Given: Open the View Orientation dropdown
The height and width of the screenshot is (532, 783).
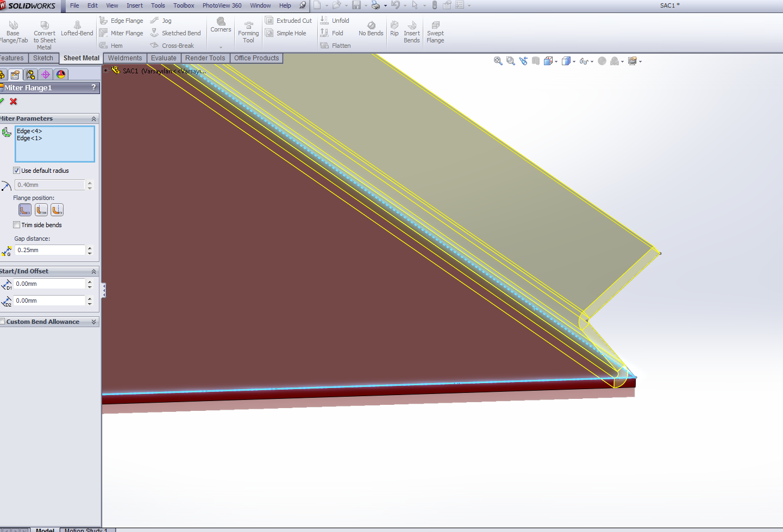Looking at the screenshot, I should 556,62.
